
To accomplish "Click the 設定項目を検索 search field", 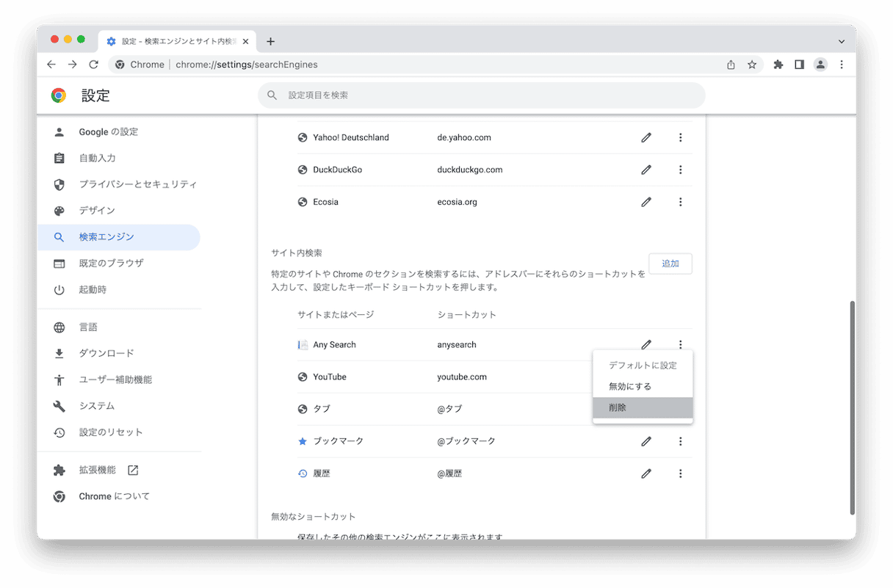I will click(x=481, y=95).
